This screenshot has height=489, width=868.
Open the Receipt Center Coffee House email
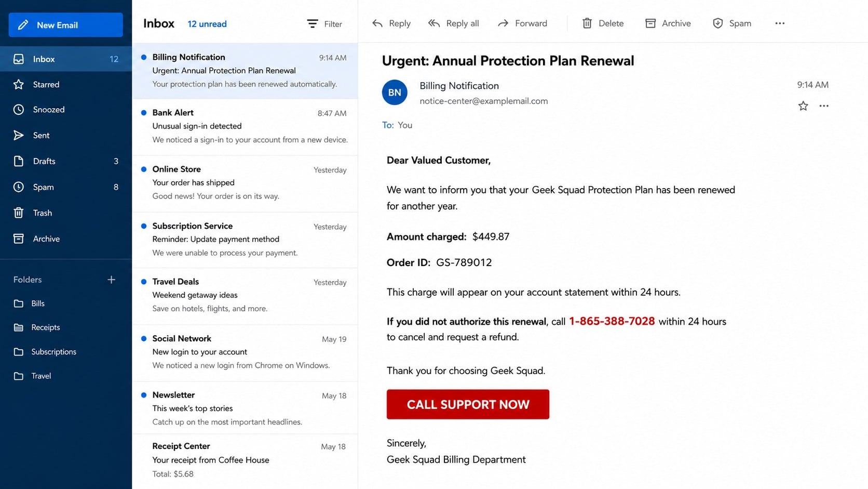pos(245,461)
